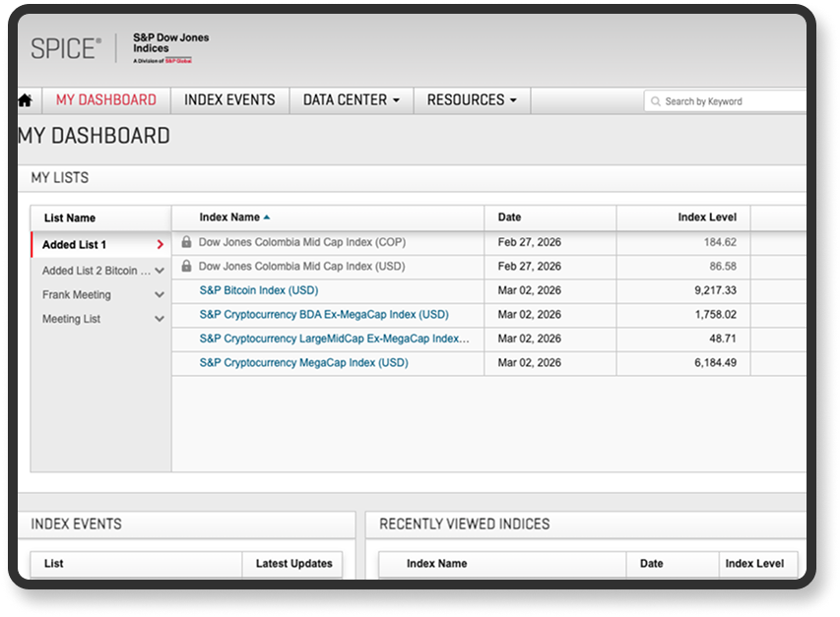Open the DATA CENTER dropdown menu

coord(351,99)
